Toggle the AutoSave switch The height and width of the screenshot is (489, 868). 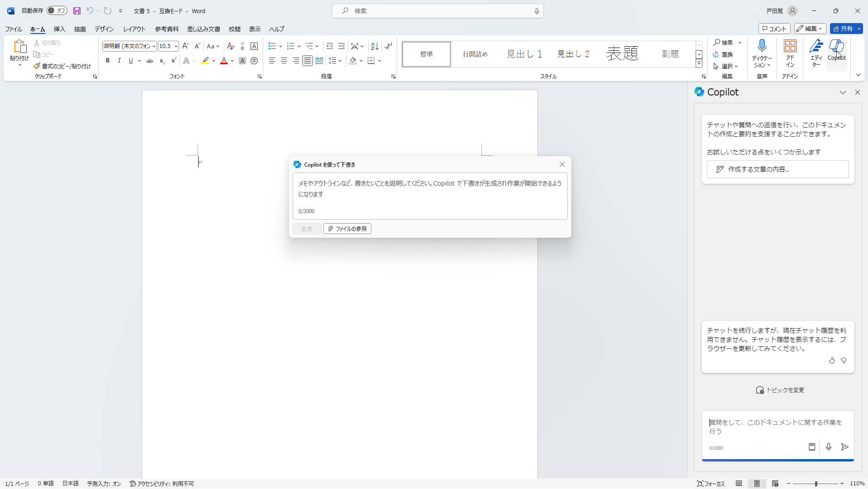coord(57,11)
